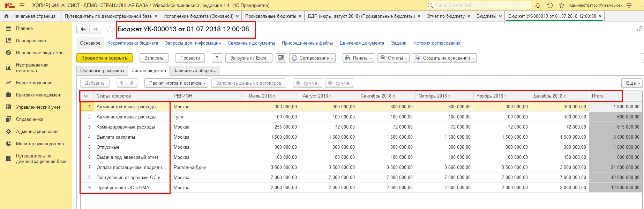
Task: Click РЕГИОН column header
Action: click(x=208, y=96)
